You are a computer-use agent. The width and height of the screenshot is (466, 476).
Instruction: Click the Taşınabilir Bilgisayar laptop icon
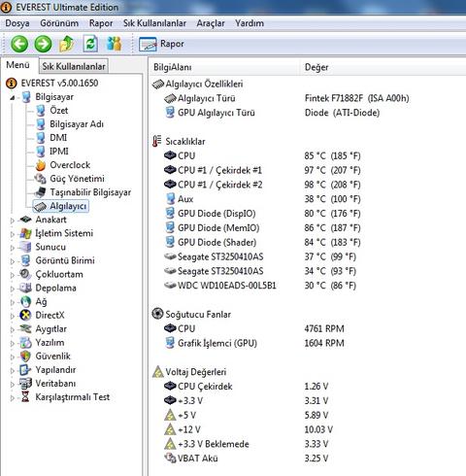click(x=41, y=192)
